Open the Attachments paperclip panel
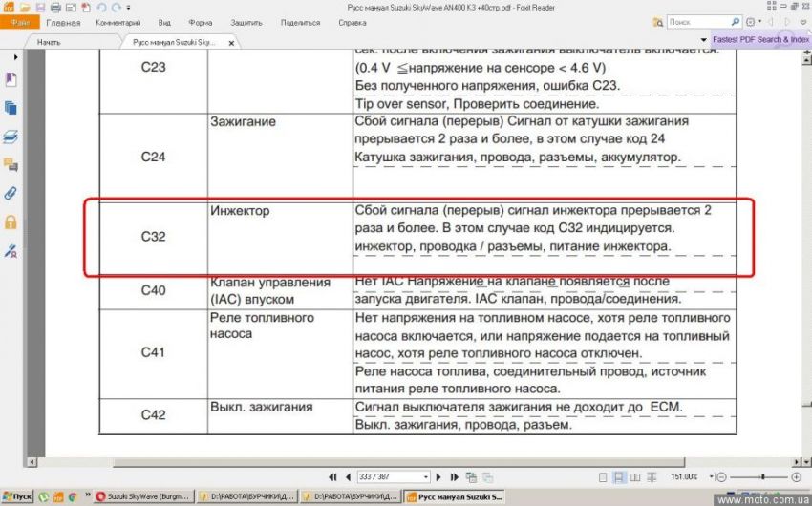812x506 pixels. [11, 194]
